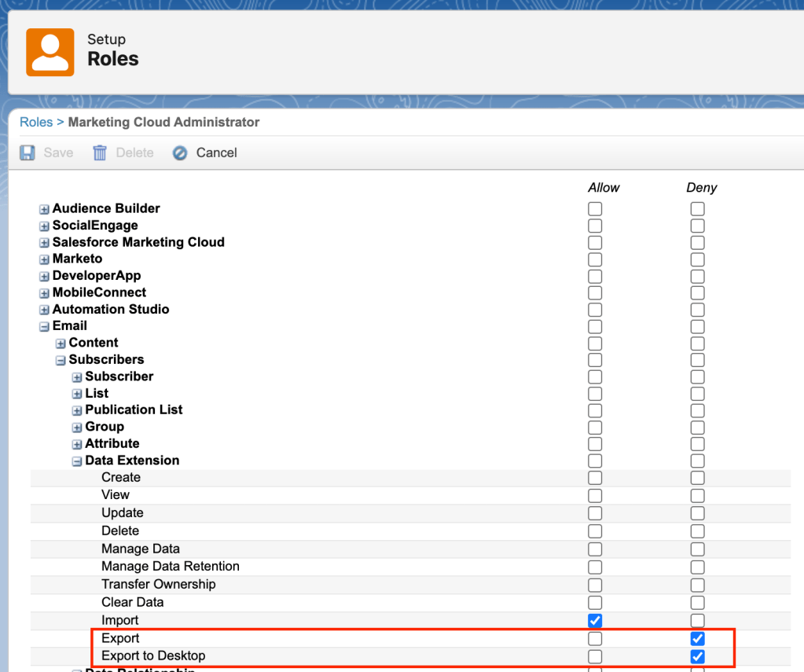Click the Cancel icon
804x672 pixels.
click(180, 152)
